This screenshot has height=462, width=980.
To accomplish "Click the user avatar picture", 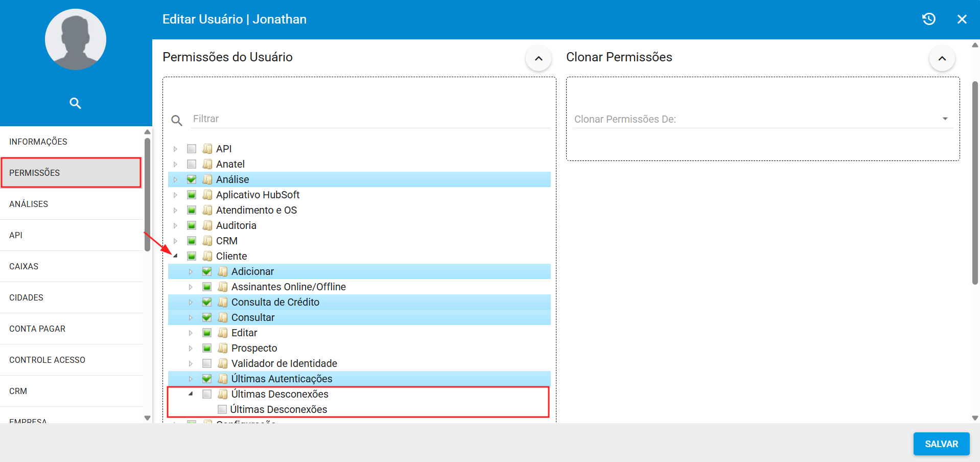I will point(76,39).
